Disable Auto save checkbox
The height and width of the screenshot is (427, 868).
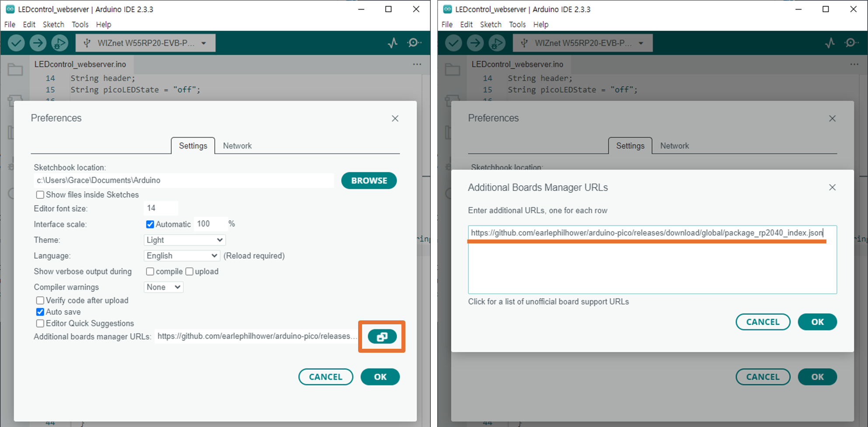(x=40, y=312)
